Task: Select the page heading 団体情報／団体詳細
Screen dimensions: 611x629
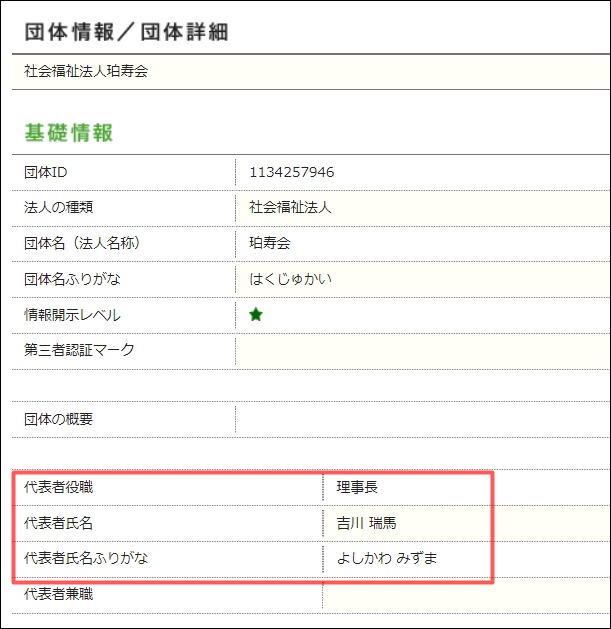Action: pos(126,32)
